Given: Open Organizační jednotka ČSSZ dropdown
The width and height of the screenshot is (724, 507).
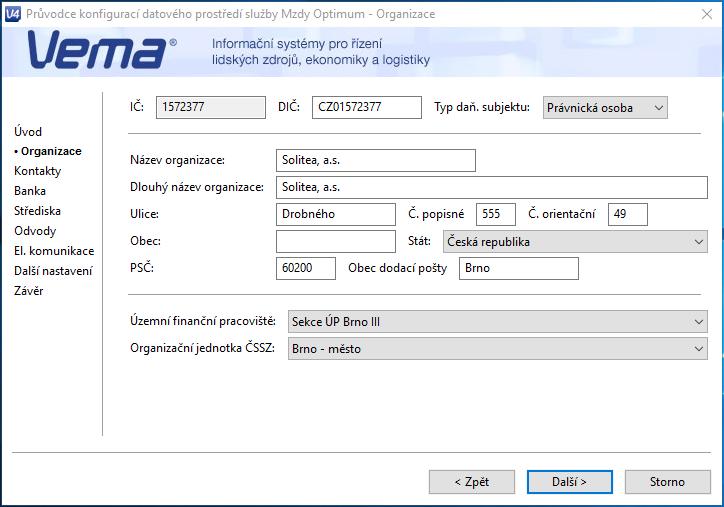Looking at the screenshot, I should [497, 348].
